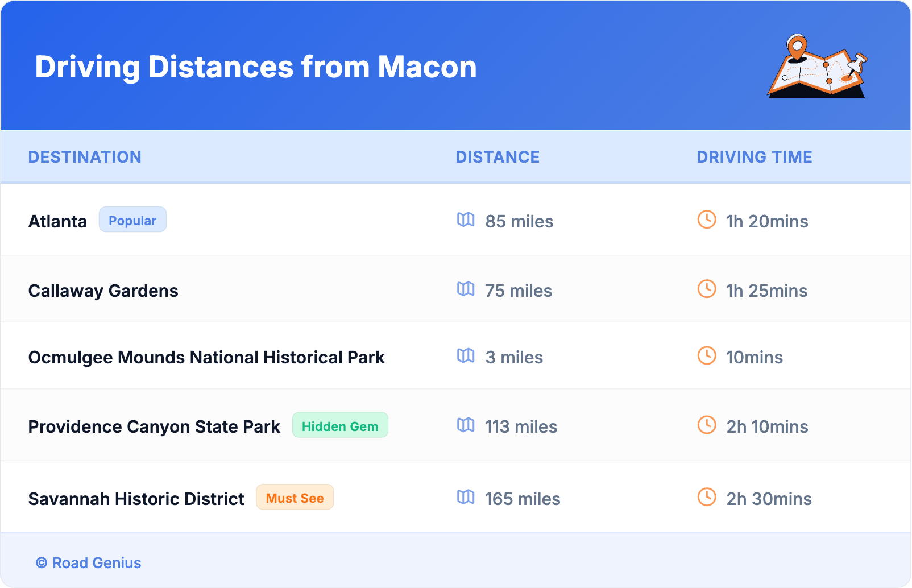Screen dimensions: 912x588
Task: Select Ocmulgee Mounds National Historical Park
Action: (x=206, y=357)
